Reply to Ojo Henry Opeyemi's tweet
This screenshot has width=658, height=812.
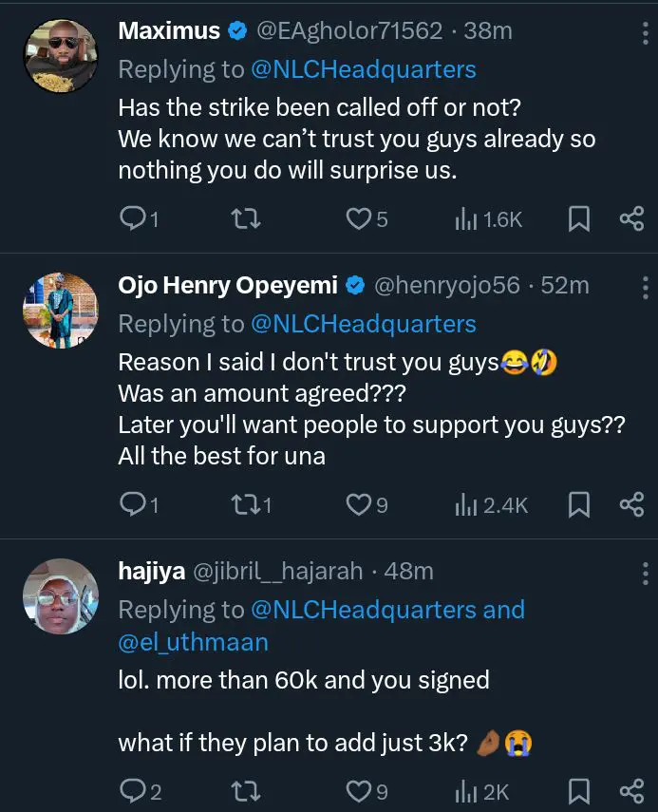click(x=131, y=505)
